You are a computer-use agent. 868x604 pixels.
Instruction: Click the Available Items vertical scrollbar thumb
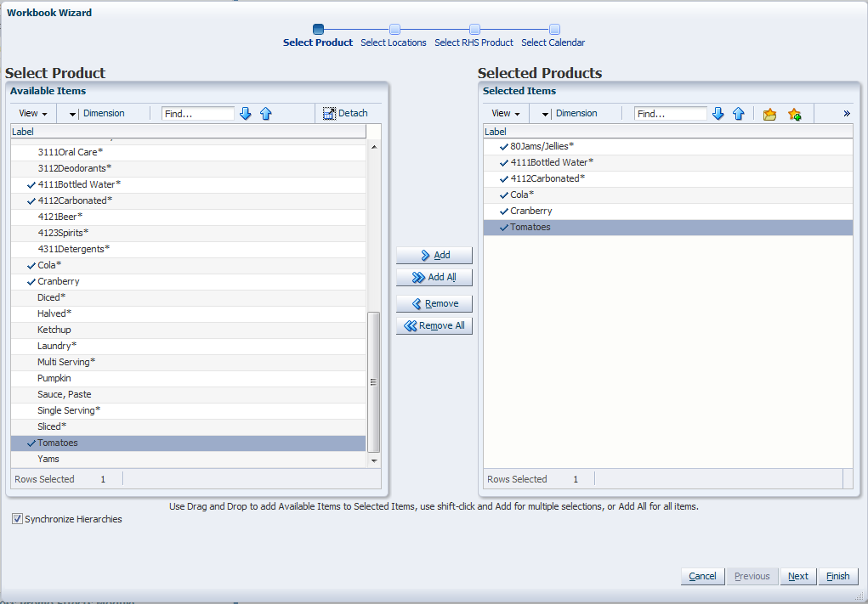pyautogui.click(x=374, y=382)
